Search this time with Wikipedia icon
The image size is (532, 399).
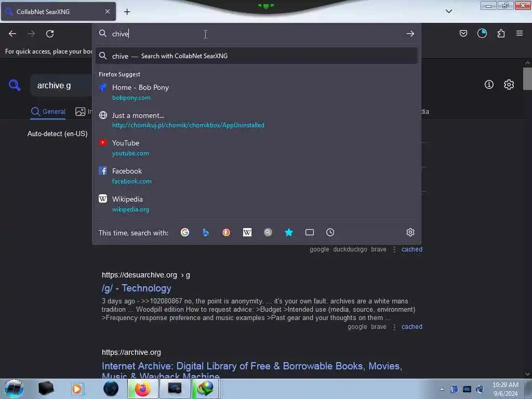[247, 232]
